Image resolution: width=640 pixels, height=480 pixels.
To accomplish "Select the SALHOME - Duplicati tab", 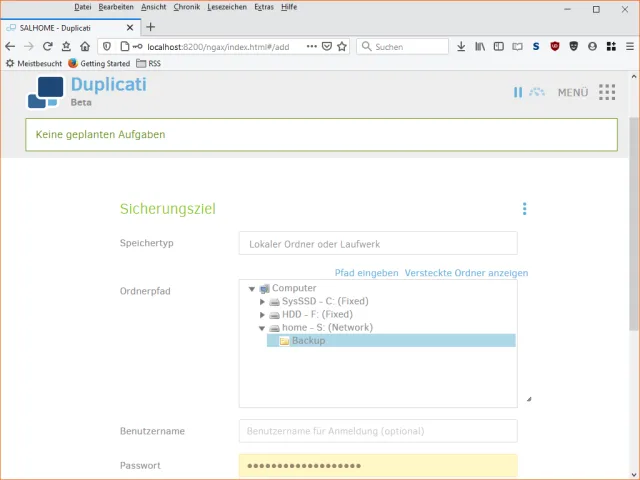I will pyautogui.click(x=71, y=27).
